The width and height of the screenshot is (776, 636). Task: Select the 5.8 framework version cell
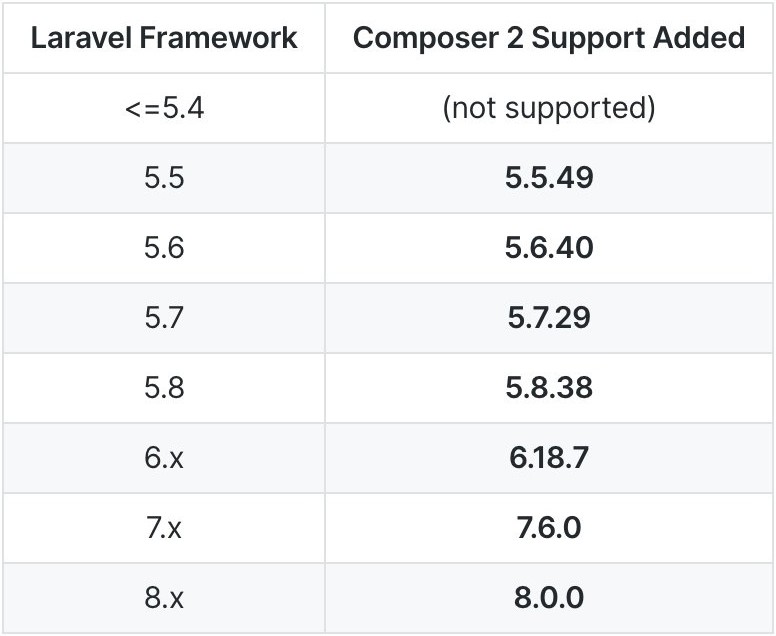(164, 388)
